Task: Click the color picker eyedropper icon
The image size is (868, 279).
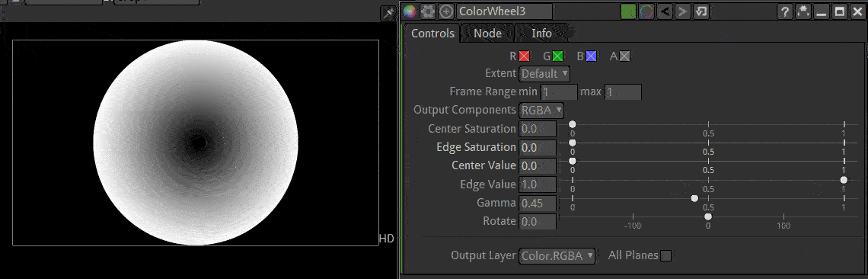Action: (x=388, y=13)
